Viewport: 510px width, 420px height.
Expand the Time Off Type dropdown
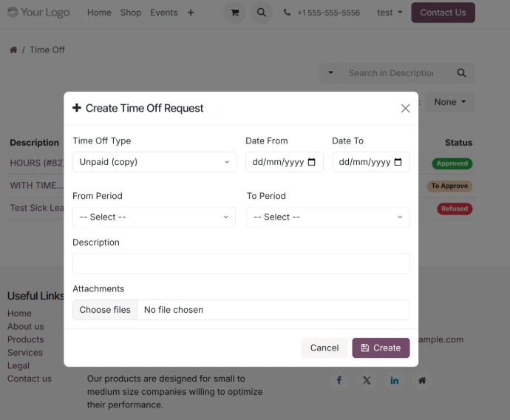click(154, 162)
